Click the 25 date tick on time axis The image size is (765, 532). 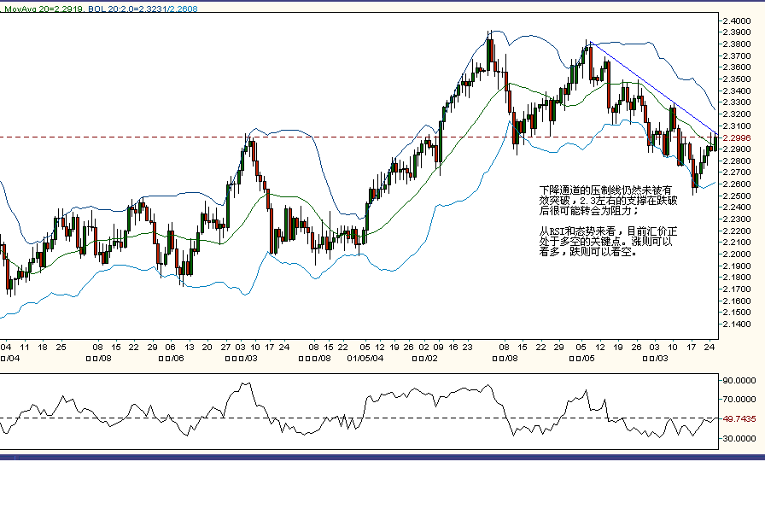tap(61, 348)
